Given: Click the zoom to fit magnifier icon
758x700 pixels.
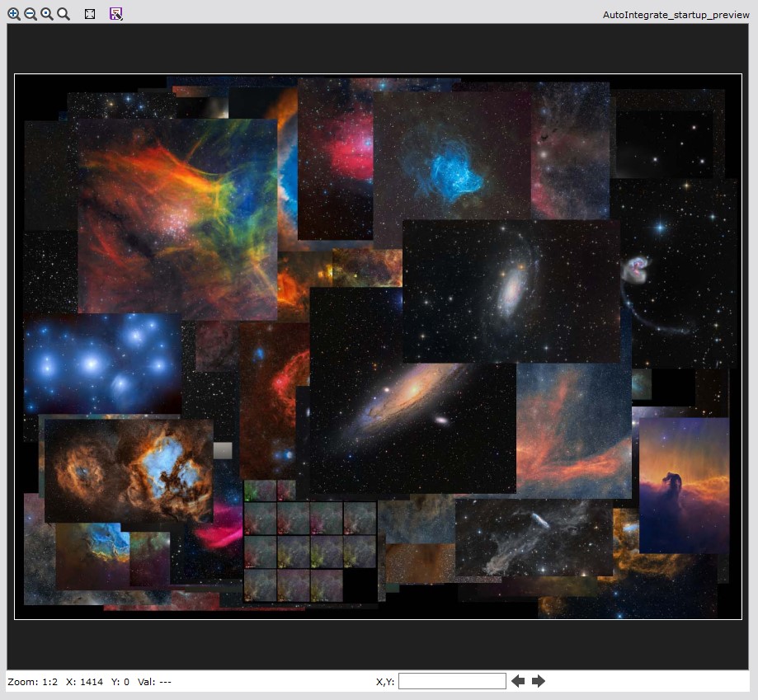Looking at the screenshot, I should 47,14.
